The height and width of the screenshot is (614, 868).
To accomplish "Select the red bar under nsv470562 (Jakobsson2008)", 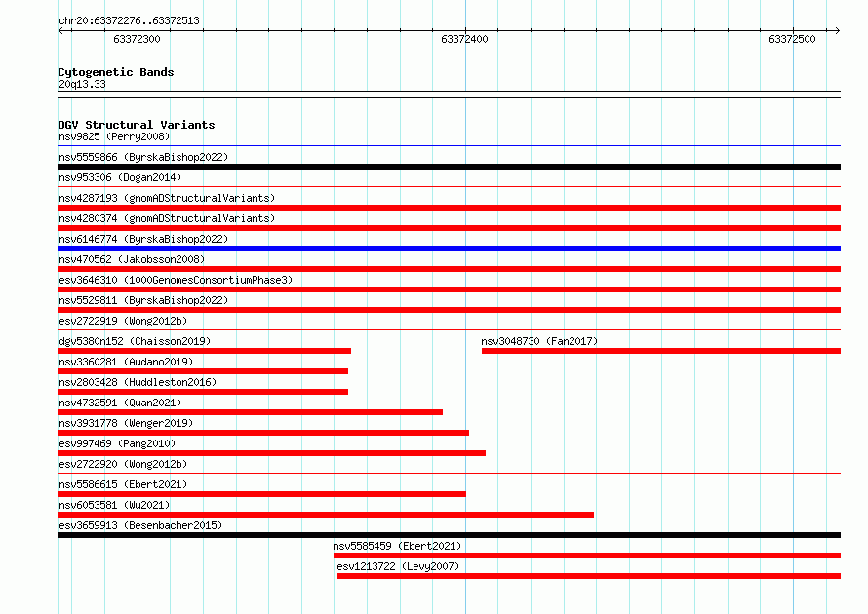I will (x=449, y=269).
